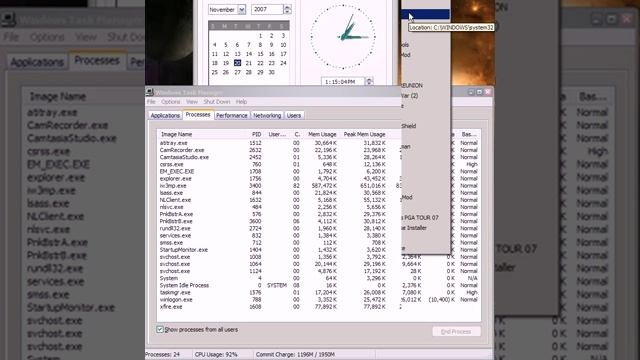Screen dimensions: 640x360
Task: Select the PnkBstrB.exe process
Action: (x=318, y=221)
